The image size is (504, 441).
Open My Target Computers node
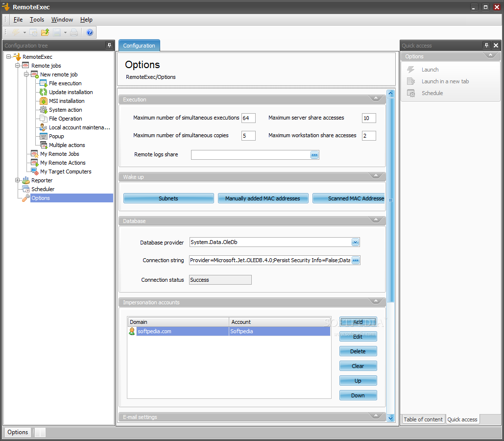(66, 171)
